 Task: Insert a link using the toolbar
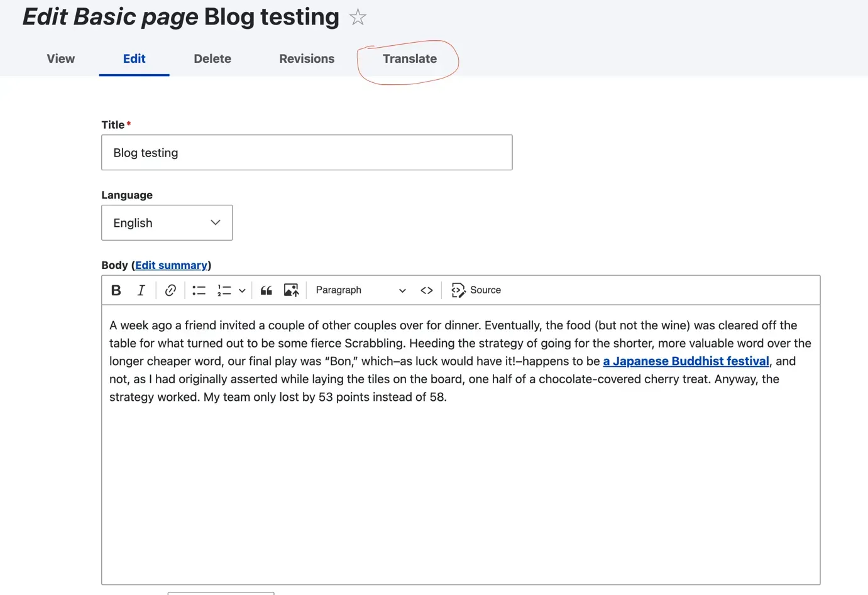click(170, 290)
